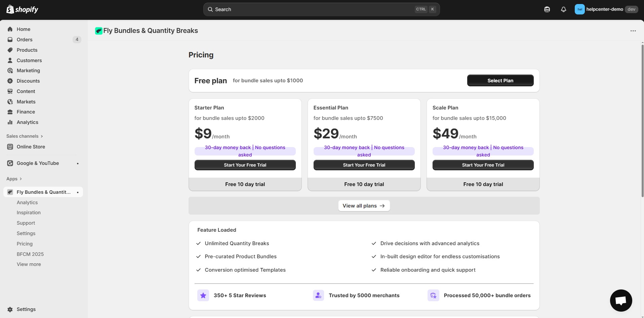This screenshot has width=644, height=318.
Task: Open Sidekick assistant icon in top bar
Action: pos(547,9)
